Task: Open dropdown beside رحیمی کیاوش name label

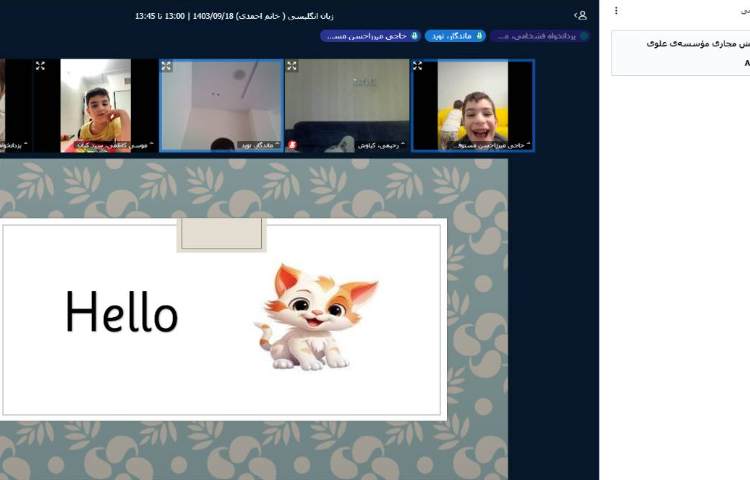Action: pyautogui.click(x=356, y=145)
